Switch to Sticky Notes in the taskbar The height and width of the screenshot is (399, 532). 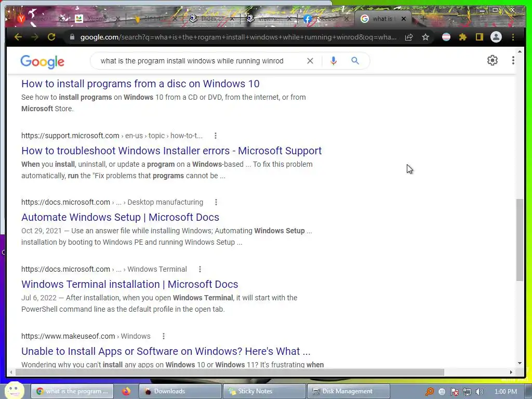(x=264, y=391)
